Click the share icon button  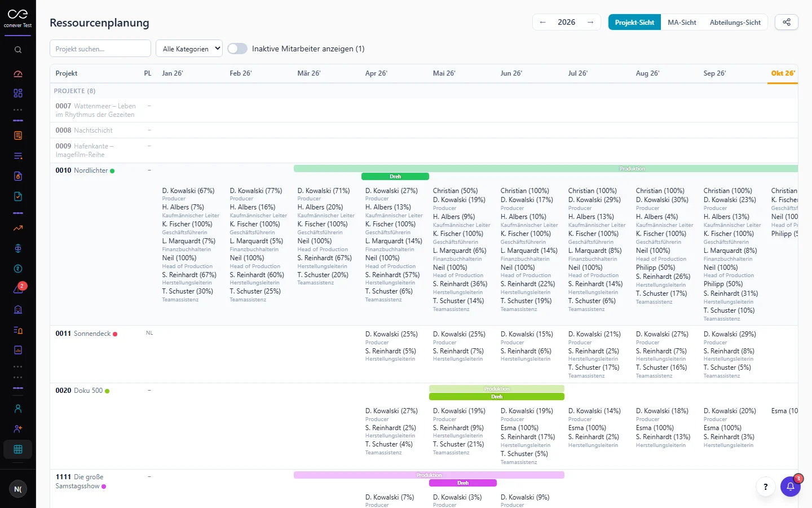point(787,22)
